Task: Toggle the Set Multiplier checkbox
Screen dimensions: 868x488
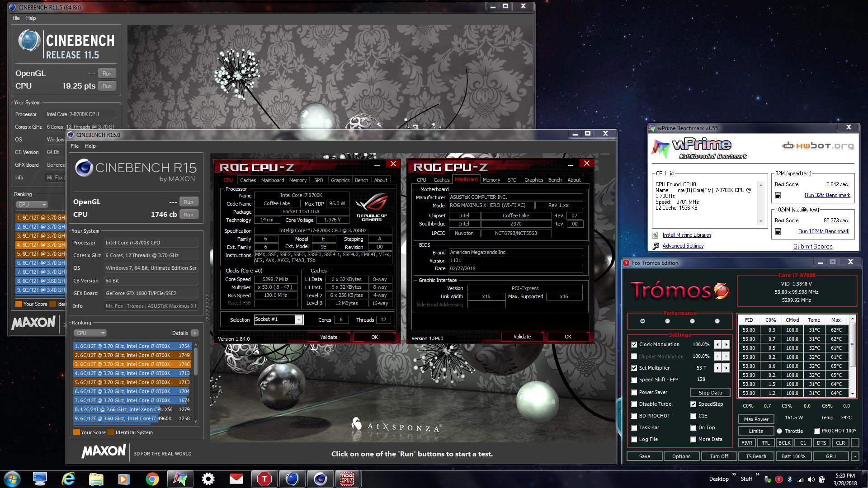Action: pos(634,368)
